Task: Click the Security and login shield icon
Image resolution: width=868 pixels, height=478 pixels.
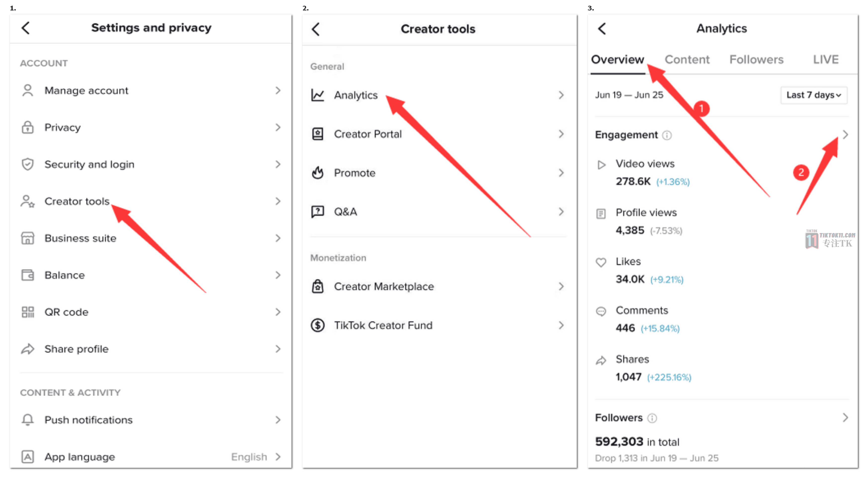Action: tap(28, 164)
